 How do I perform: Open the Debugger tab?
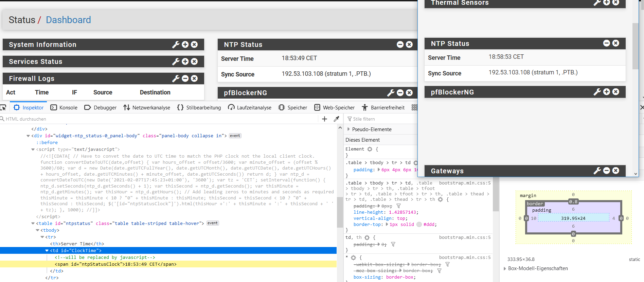point(100,107)
